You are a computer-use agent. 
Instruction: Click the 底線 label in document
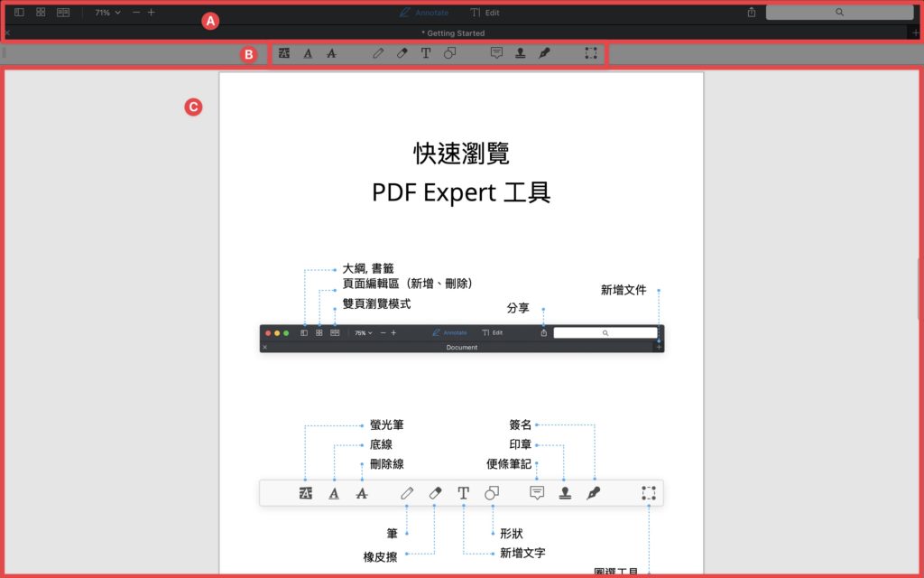[x=381, y=444]
